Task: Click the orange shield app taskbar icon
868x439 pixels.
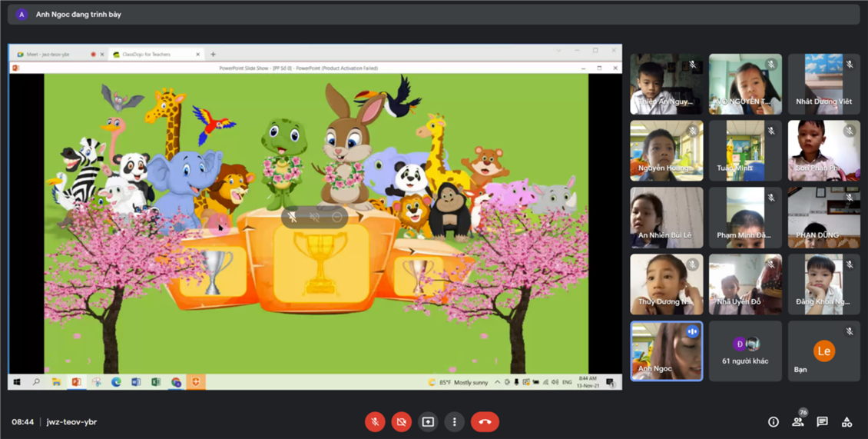Action: 196,382
